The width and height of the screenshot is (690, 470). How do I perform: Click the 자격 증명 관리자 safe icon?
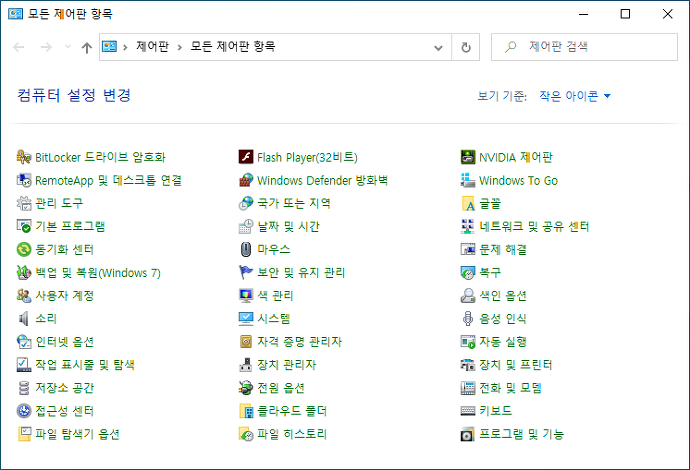point(246,342)
